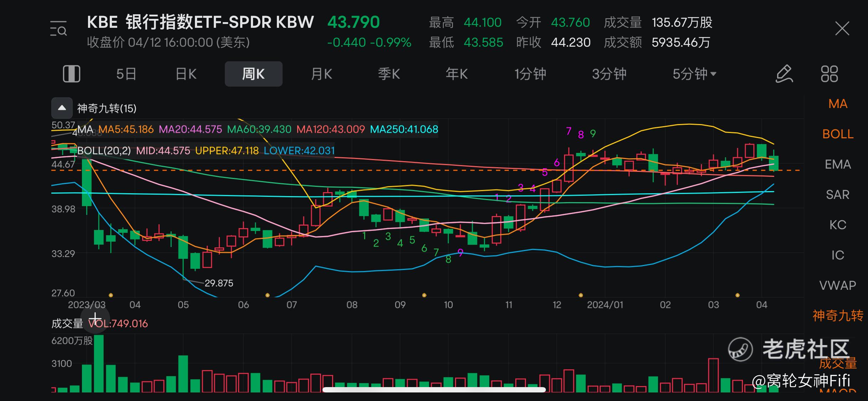Screen dimensions: 868x401
Task: Select the 1分钟 interval tab
Action: (530, 74)
